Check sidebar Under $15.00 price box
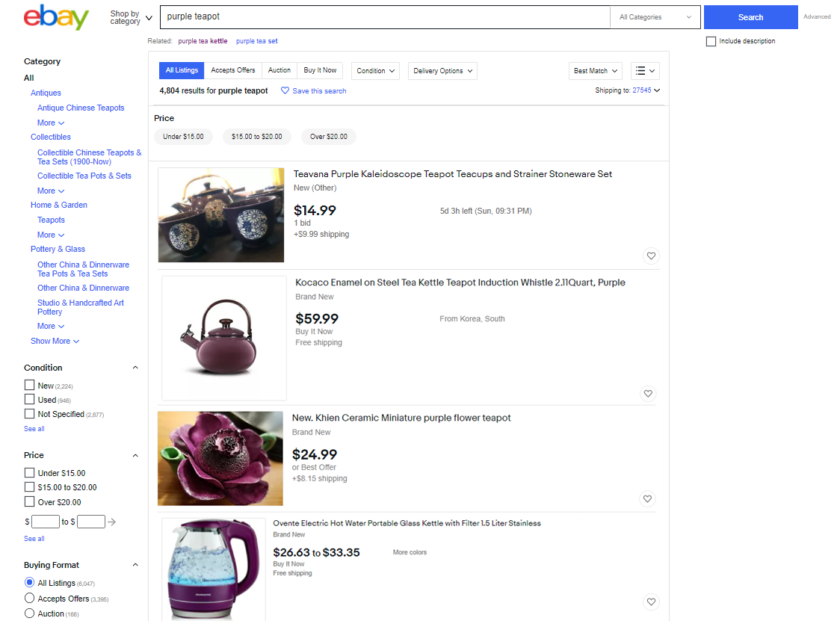Viewport: 840px width, 621px height. coord(29,472)
